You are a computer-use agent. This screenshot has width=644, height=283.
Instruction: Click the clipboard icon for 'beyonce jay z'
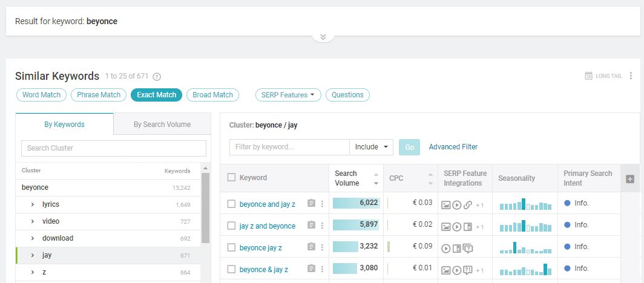click(311, 247)
